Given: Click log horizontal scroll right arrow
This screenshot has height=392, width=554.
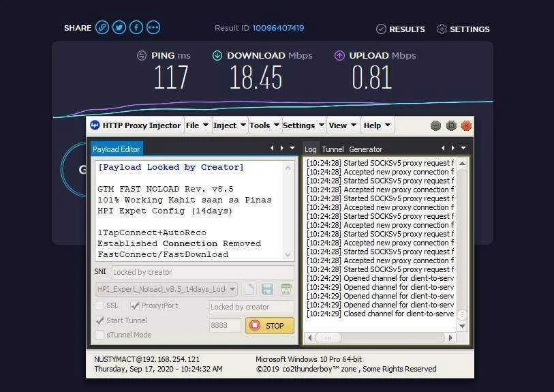Looking at the screenshot, I should click(x=450, y=338).
